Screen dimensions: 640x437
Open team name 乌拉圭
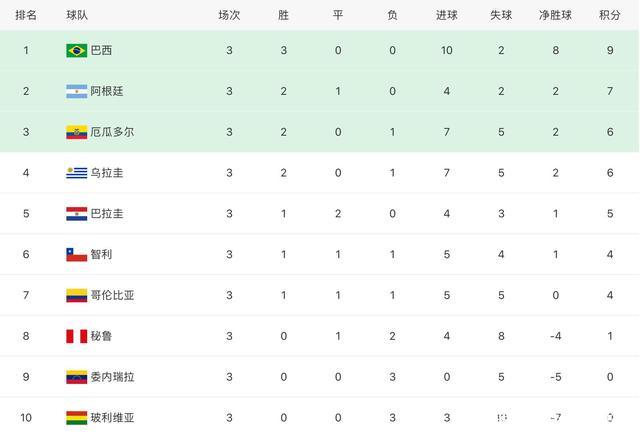click(x=107, y=173)
